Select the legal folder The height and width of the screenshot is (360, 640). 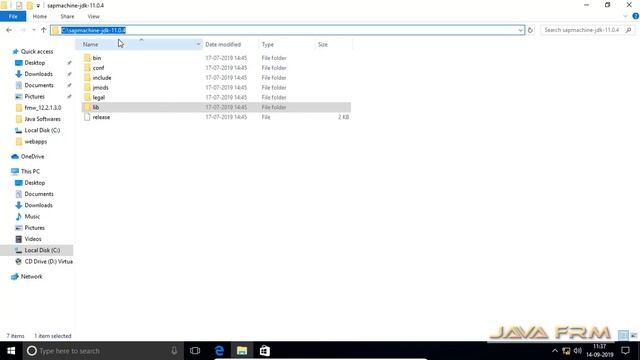(x=98, y=97)
